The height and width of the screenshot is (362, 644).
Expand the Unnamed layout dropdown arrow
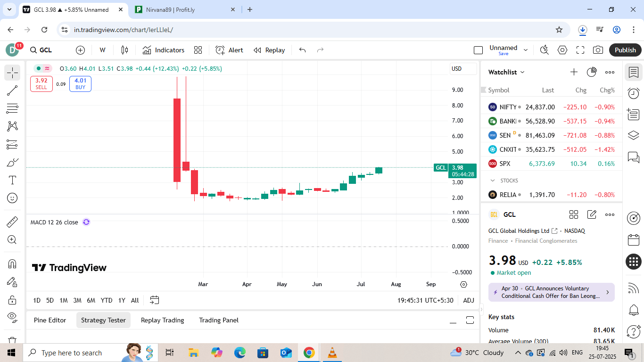(526, 50)
